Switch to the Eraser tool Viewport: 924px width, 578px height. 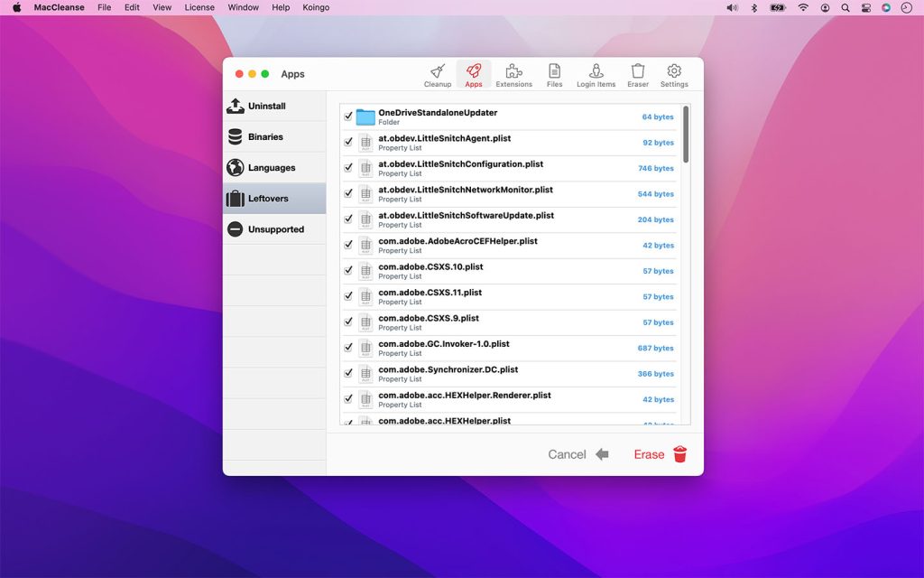click(x=638, y=75)
